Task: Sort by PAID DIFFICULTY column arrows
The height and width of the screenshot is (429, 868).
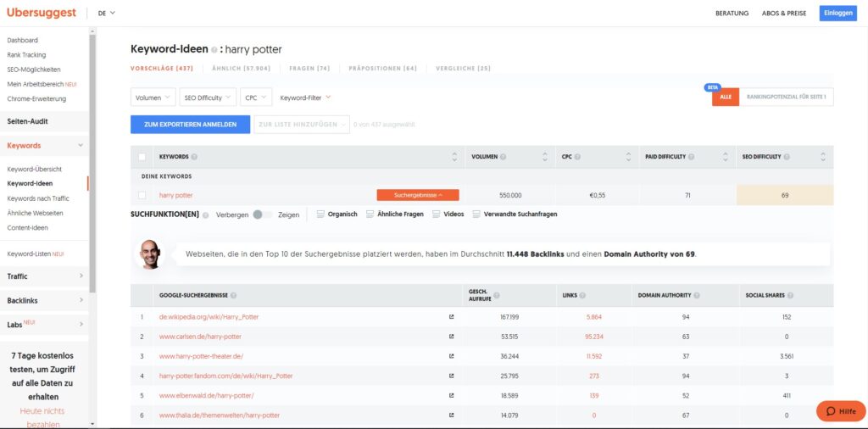Action: click(x=726, y=157)
